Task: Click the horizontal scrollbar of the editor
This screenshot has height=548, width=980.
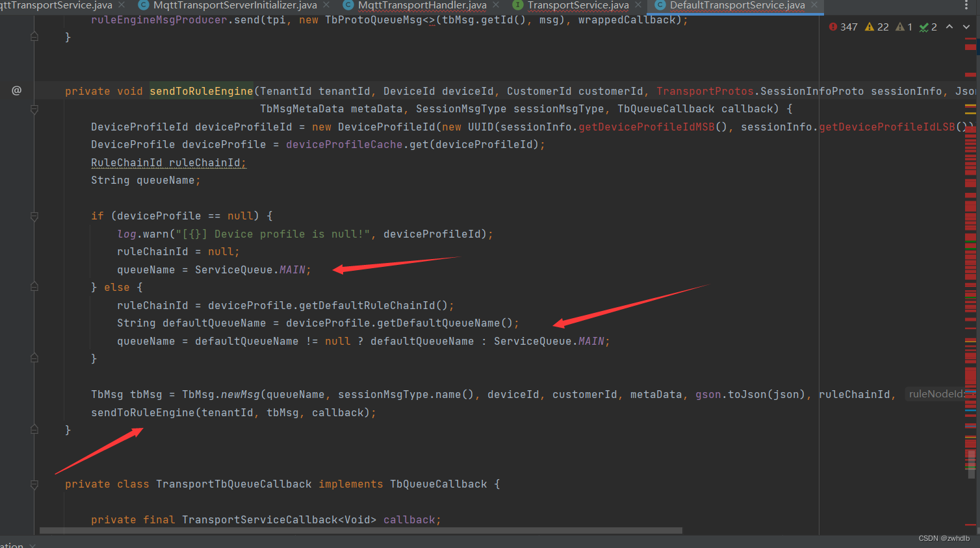Action: tap(361, 530)
